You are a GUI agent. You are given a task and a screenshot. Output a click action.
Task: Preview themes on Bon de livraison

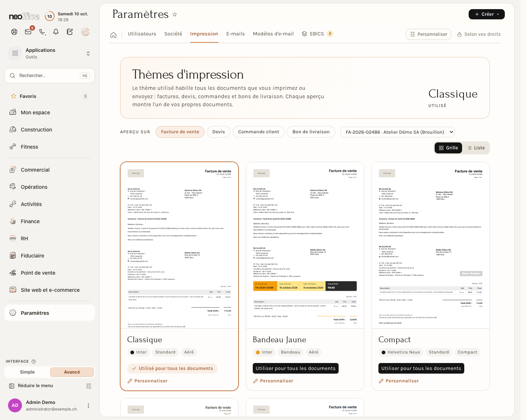(x=311, y=132)
